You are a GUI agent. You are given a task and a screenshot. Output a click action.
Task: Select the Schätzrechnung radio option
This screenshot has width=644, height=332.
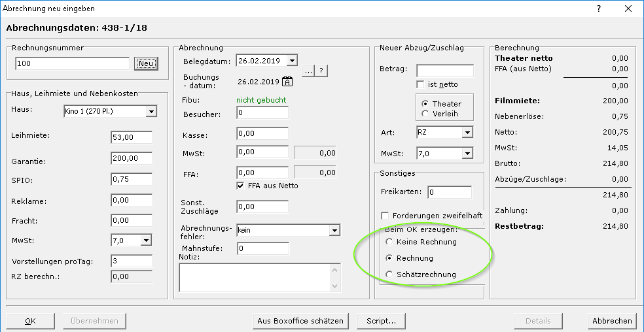point(390,274)
